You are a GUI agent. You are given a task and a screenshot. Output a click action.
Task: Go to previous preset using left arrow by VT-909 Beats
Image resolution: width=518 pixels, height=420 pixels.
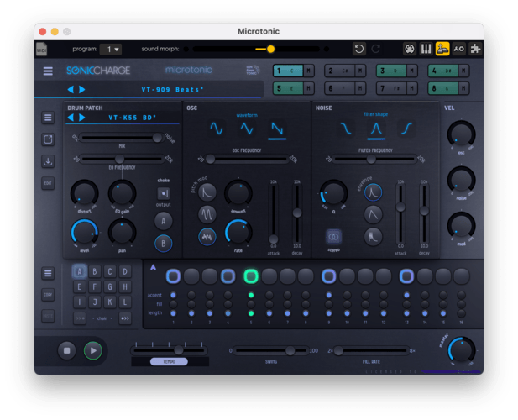click(71, 90)
